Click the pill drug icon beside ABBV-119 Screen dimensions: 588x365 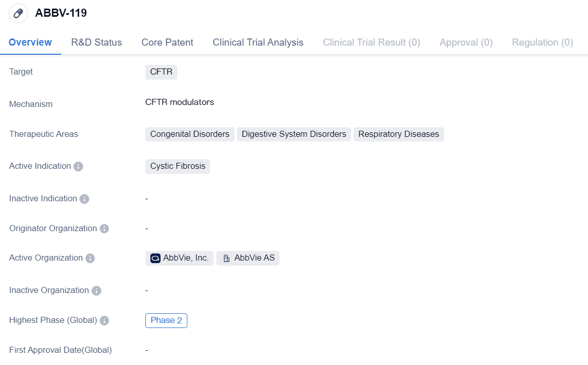coord(18,13)
